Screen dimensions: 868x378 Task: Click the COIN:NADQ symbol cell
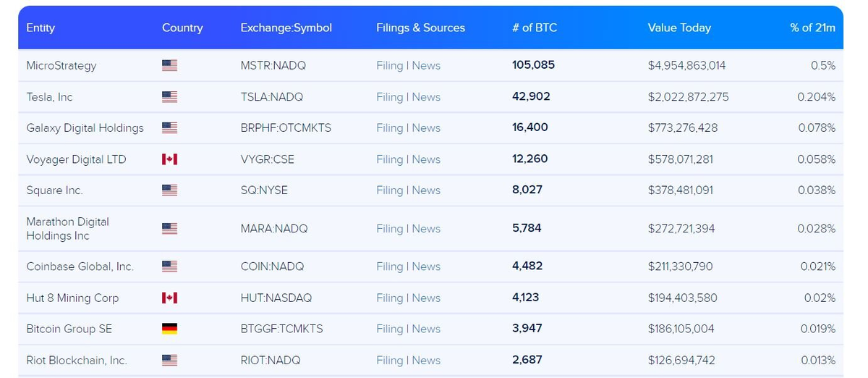tap(273, 266)
